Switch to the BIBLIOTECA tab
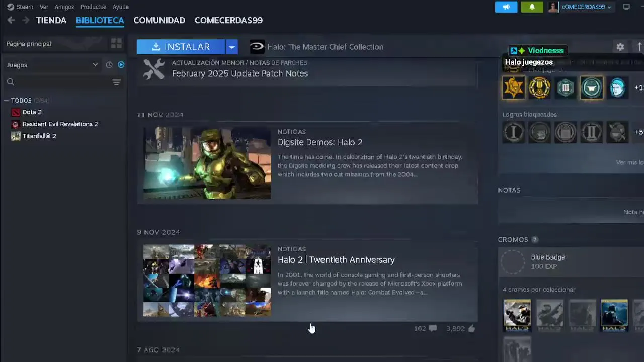 click(100, 20)
